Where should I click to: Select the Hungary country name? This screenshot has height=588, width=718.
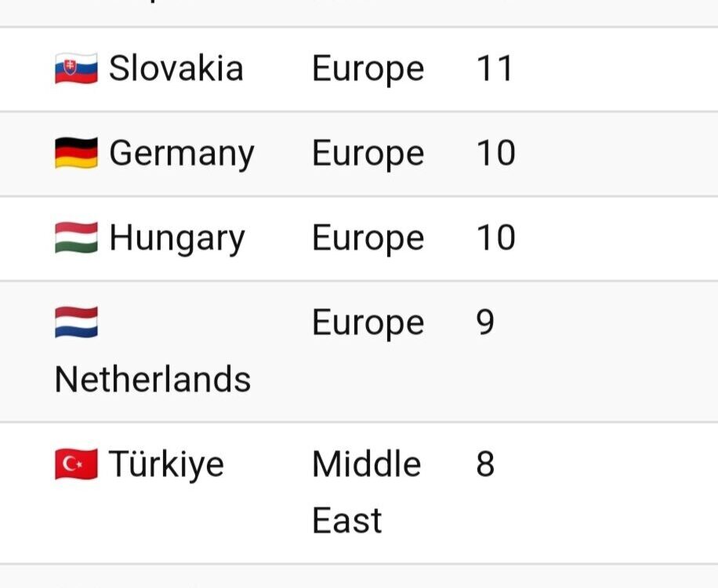click(x=176, y=239)
